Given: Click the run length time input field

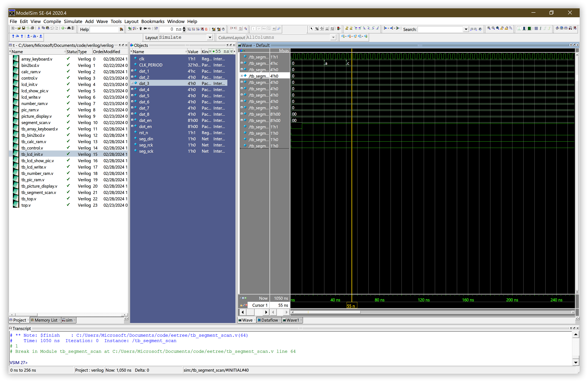Looking at the screenshot, I should click(170, 29).
